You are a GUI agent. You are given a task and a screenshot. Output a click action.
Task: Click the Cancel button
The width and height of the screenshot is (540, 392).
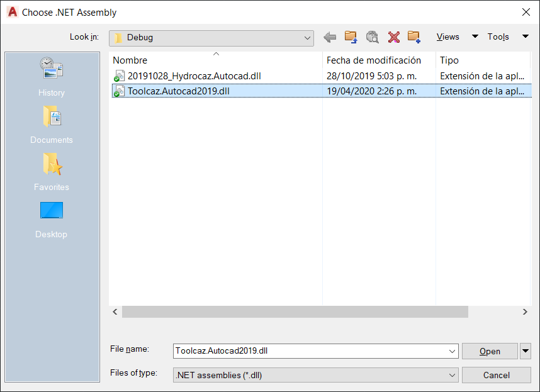point(497,375)
